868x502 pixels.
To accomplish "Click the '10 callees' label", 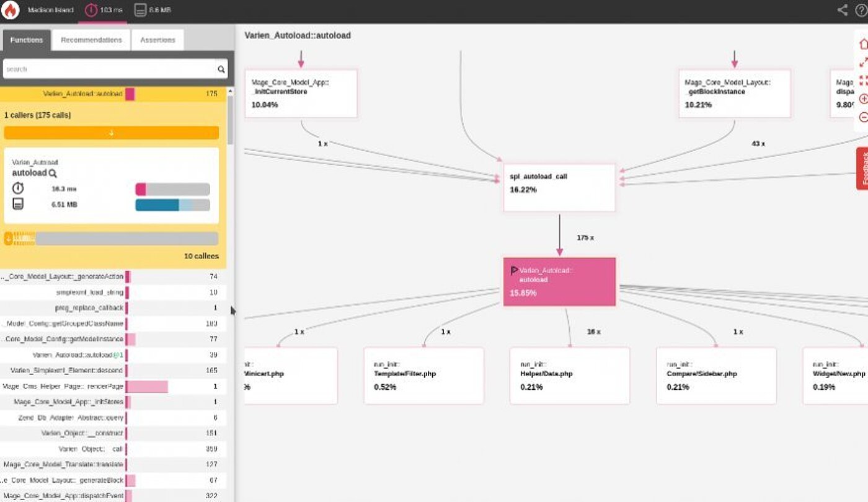I will point(201,256).
